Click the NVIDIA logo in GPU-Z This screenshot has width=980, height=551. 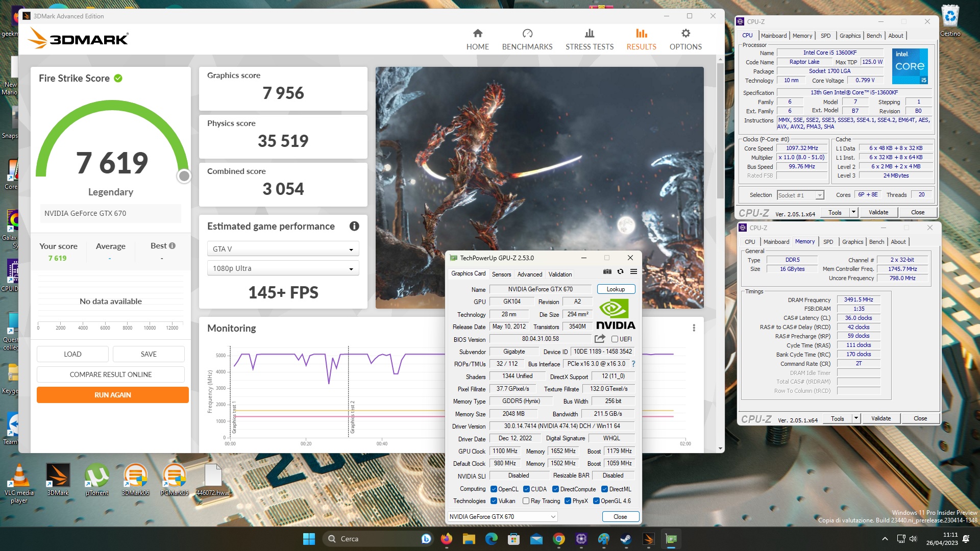pyautogui.click(x=616, y=314)
